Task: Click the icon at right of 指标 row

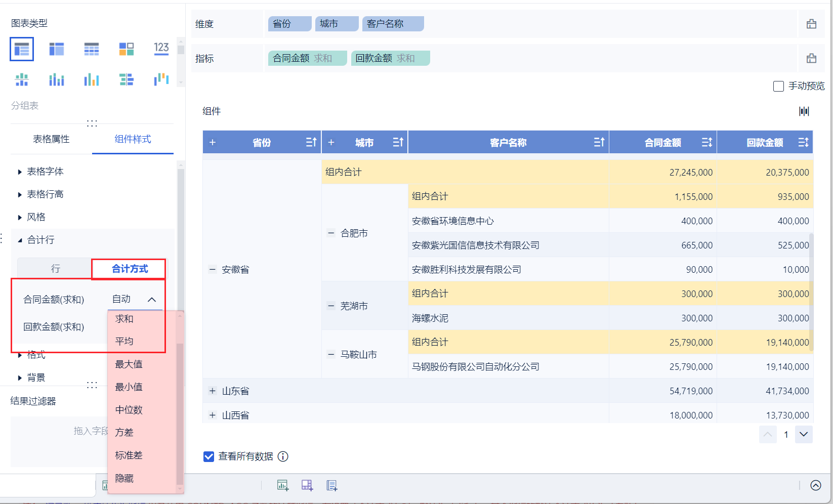Action: pyautogui.click(x=811, y=58)
